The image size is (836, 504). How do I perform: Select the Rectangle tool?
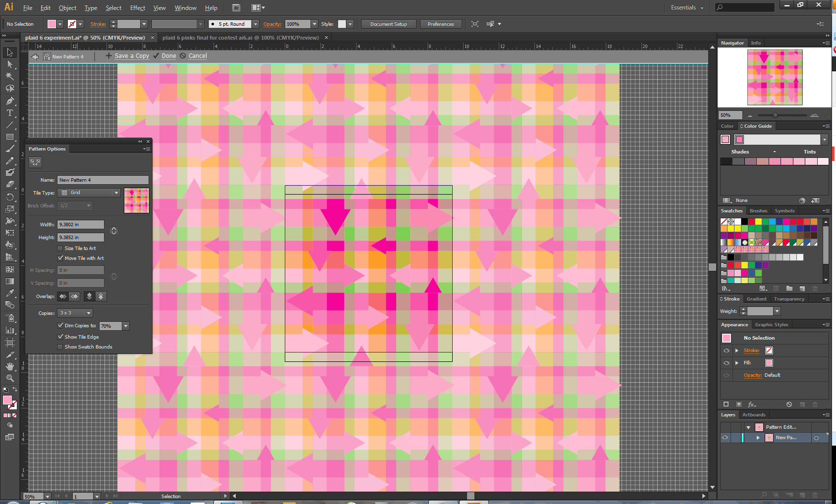pyautogui.click(x=9, y=137)
